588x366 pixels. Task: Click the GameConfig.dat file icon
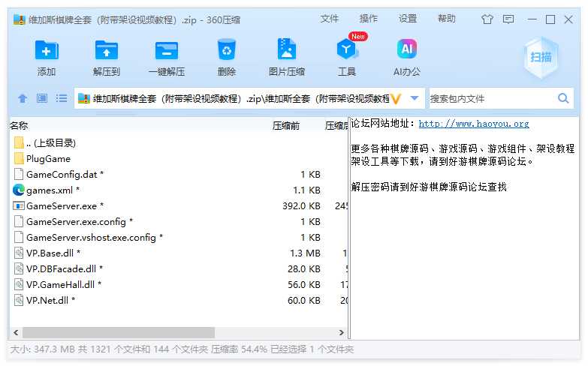pos(19,174)
